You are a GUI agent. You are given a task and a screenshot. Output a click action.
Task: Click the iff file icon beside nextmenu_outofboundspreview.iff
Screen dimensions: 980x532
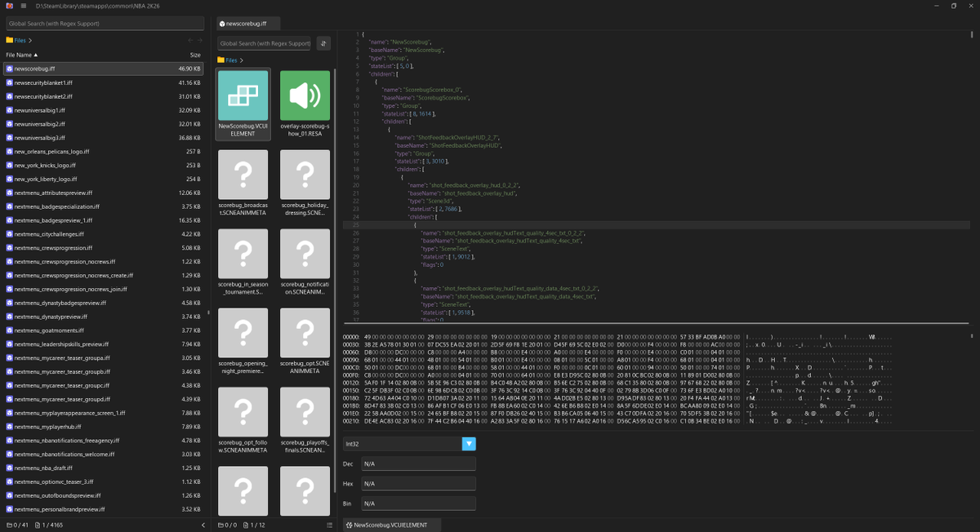(x=10, y=495)
